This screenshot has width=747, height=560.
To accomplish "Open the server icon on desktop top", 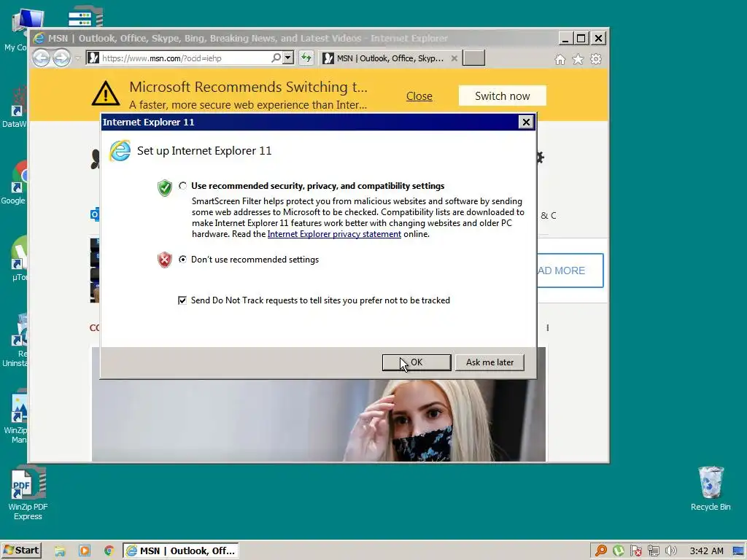I will pyautogui.click(x=86, y=17).
